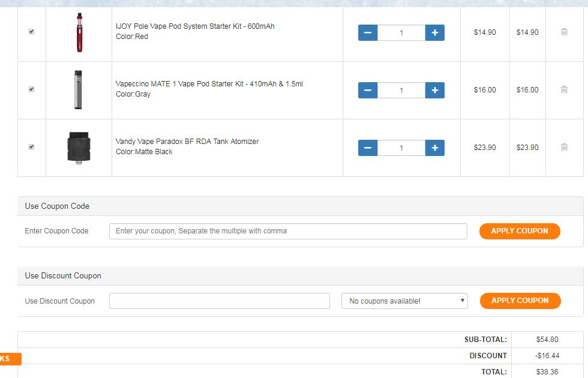Image resolution: width=588 pixels, height=378 pixels.
Task: Uncheck the IJOY Pole Vape item checkbox
Action: point(32,32)
